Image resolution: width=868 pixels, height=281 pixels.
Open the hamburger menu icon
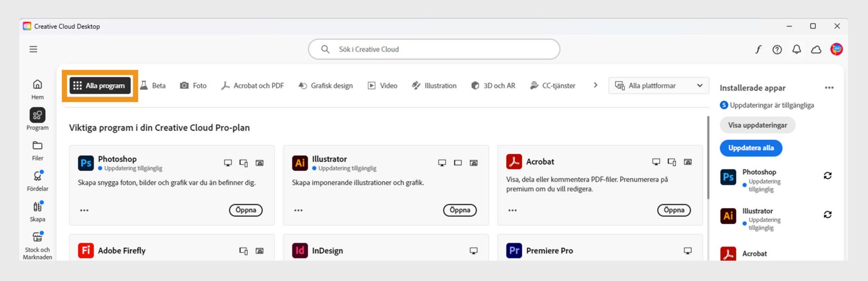(33, 49)
